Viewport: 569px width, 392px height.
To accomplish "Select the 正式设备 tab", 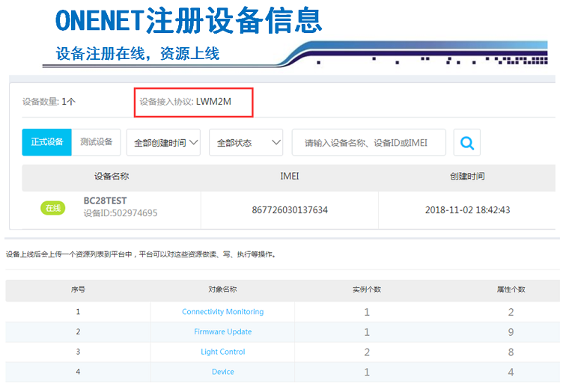I will (x=47, y=142).
